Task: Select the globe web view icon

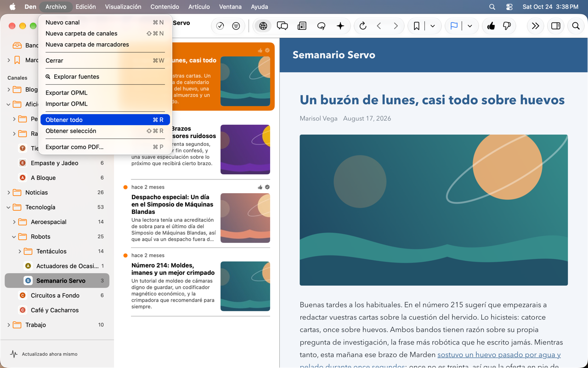Action: [263, 26]
